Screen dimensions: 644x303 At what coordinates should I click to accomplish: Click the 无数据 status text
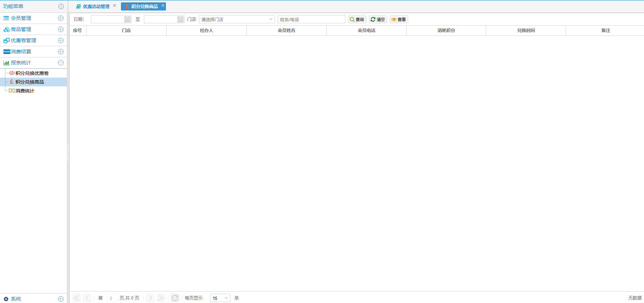pos(635,298)
